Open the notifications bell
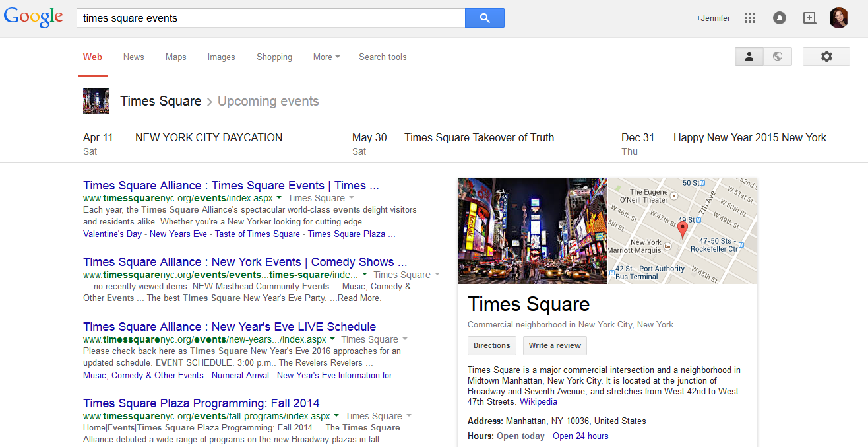This screenshot has width=868, height=447. coord(779,18)
